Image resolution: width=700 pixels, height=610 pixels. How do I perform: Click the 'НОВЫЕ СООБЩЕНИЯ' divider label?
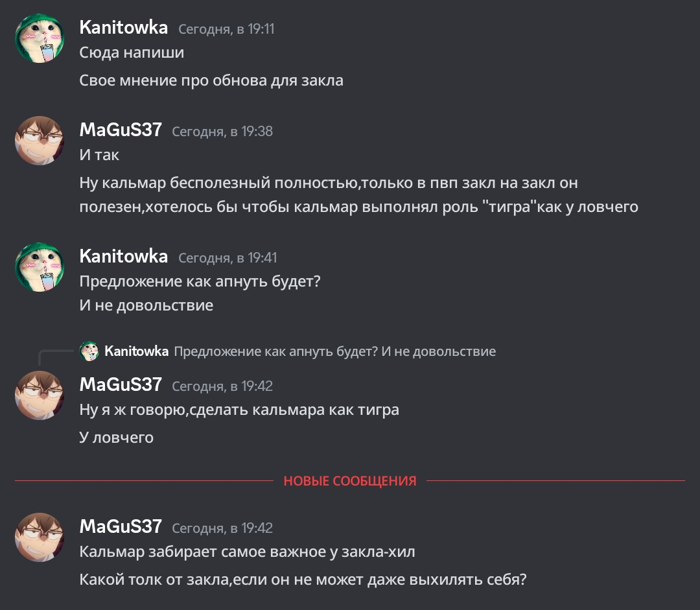pos(350,481)
